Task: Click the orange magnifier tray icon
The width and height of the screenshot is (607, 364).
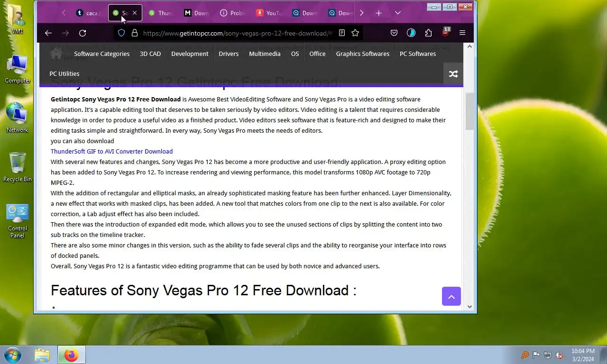Action: tap(525, 355)
